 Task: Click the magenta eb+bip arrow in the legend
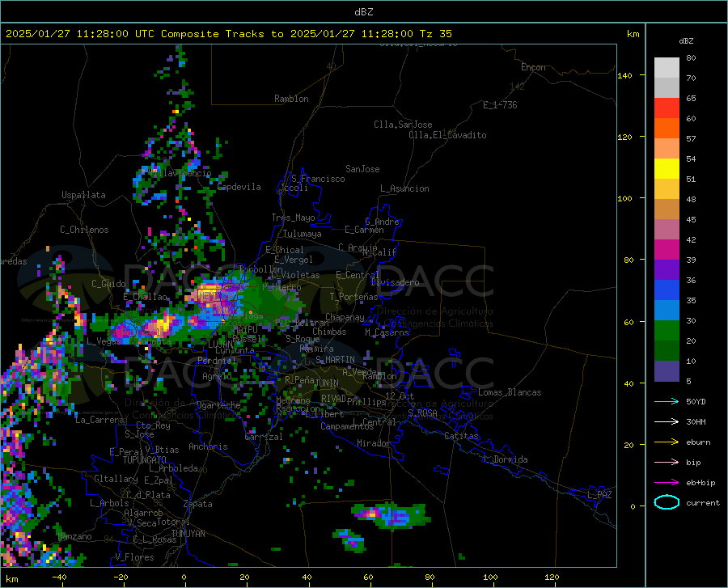pyautogui.click(x=667, y=483)
